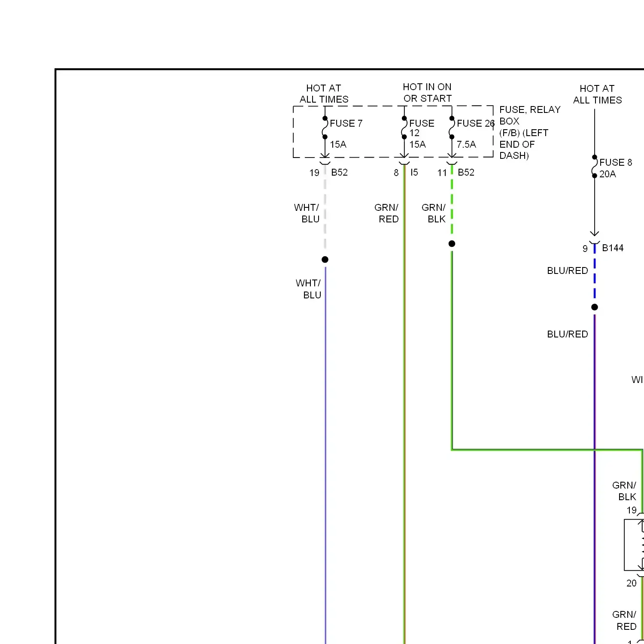
Task: Click the upper BLU/RED wire label
Action: 567,270
